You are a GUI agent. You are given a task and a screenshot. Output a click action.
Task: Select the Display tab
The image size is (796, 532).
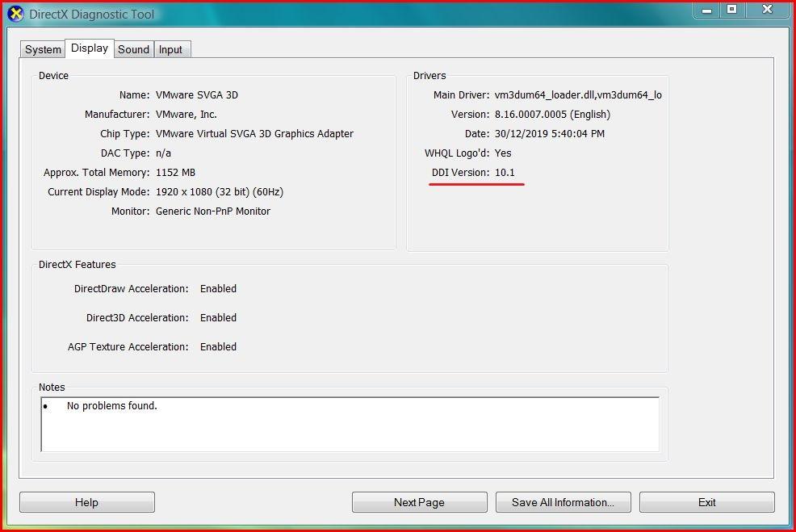click(90, 48)
